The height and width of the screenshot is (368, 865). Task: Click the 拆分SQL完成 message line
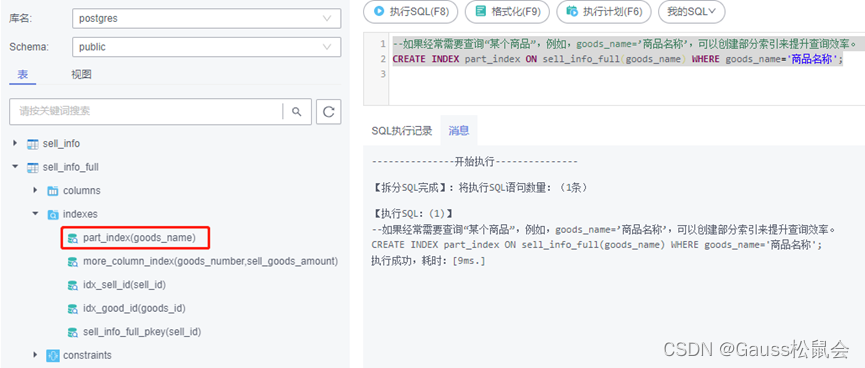[481, 188]
